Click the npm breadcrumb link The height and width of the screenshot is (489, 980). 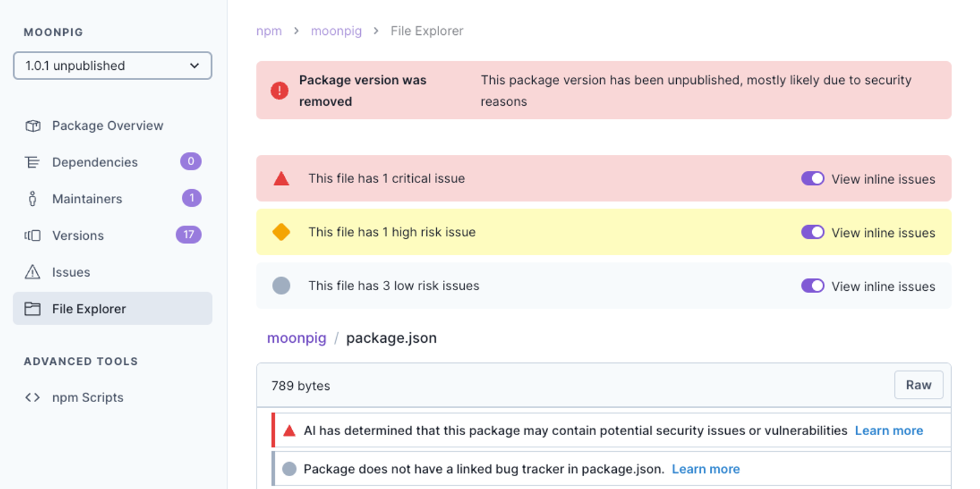pyautogui.click(x=269, y=31)
